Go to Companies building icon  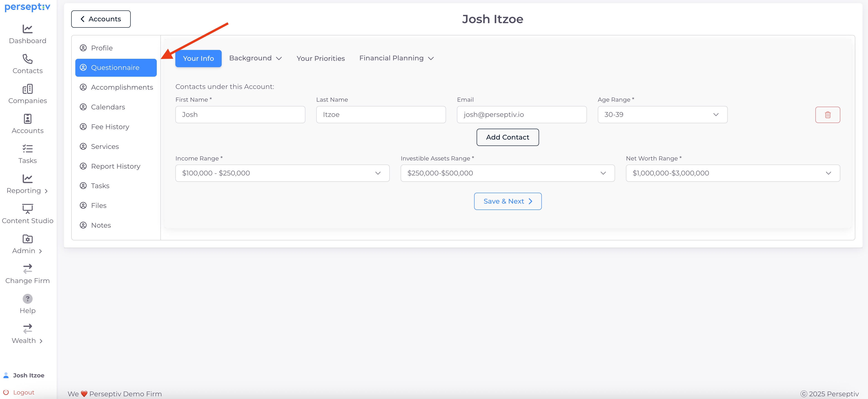click(x=27, y=89)
